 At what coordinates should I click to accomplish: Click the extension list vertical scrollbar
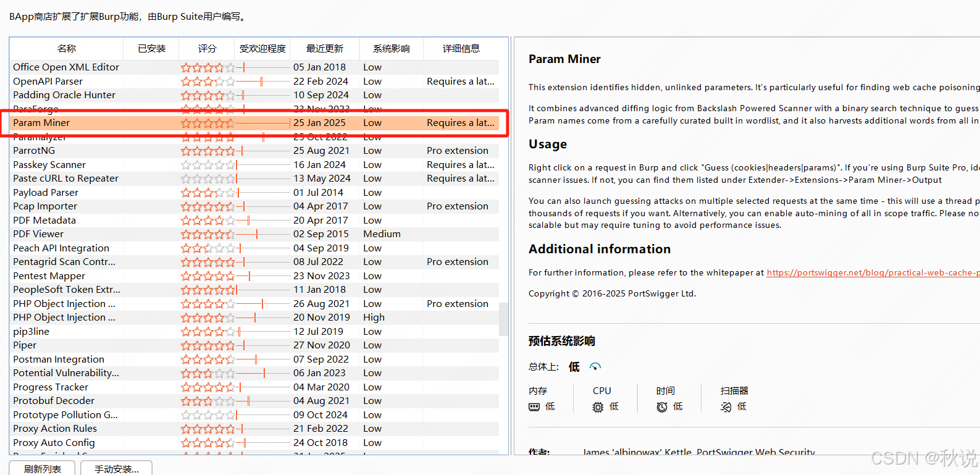pos(503,319)
